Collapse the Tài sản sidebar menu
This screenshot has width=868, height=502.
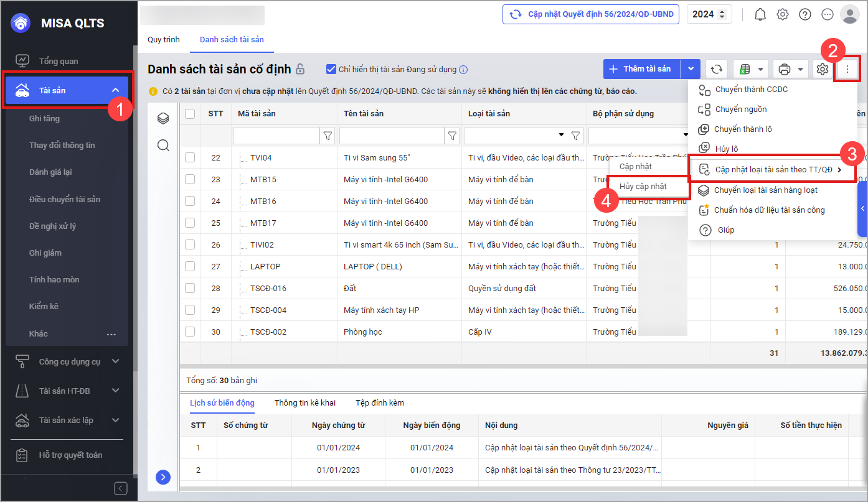pyautogui.click(x=115, y=90)
